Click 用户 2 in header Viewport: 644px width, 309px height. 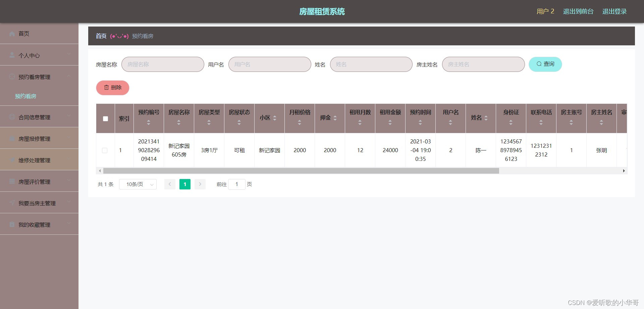[545, 11]
